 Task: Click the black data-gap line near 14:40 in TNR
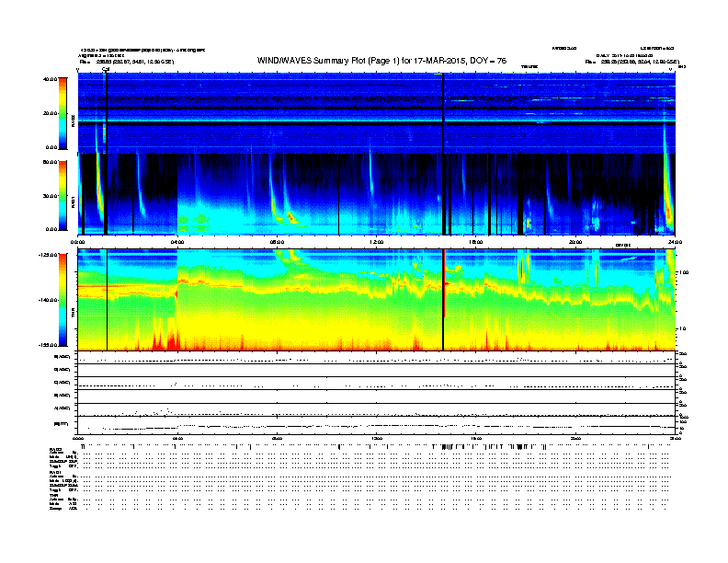pyautogui.click(x=443, y=300)
